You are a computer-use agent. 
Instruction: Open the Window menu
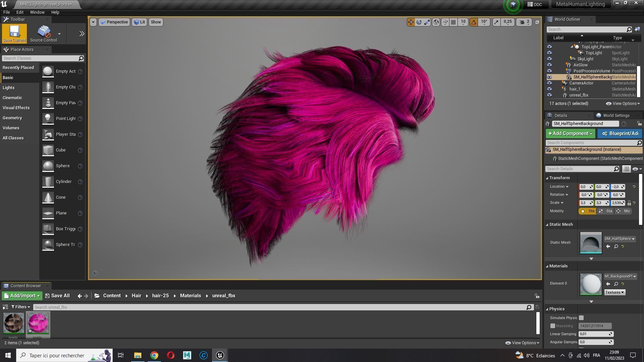(37, 12)
